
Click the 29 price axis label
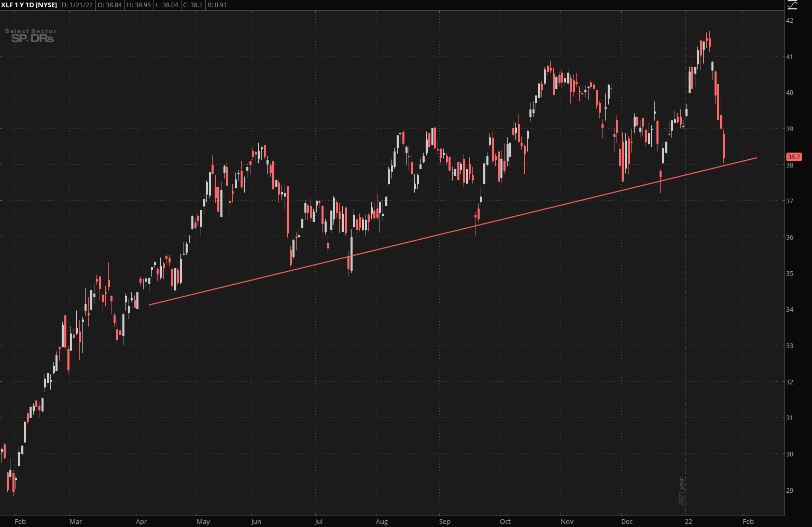790,490
